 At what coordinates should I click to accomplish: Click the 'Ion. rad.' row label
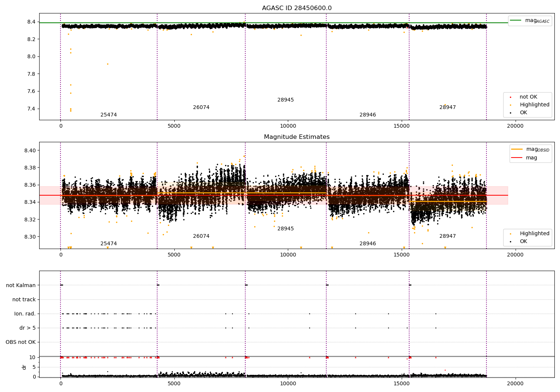click(25, 314)
